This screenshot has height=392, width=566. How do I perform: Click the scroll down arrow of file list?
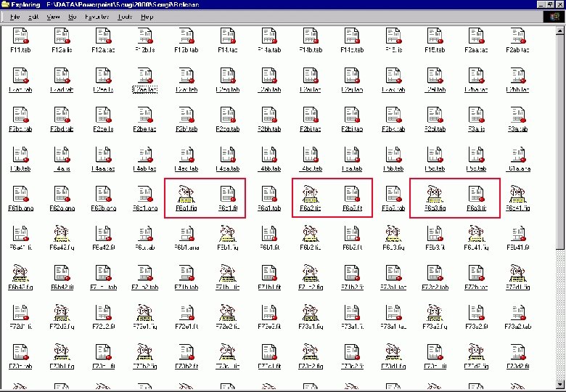[x=560, y=384]
